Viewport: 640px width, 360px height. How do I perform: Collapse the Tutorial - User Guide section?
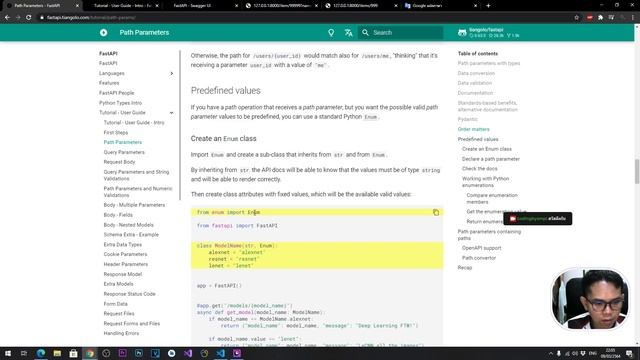(172, 113)
